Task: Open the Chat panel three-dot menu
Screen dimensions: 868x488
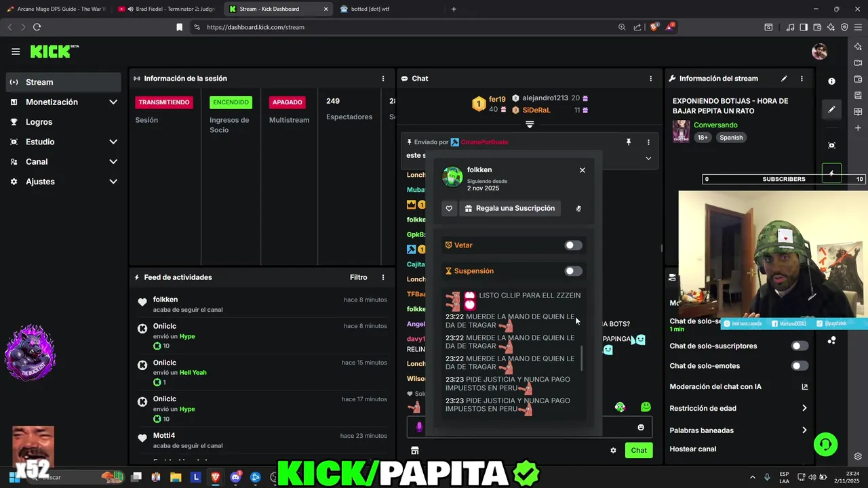Action: coord(651,79)
